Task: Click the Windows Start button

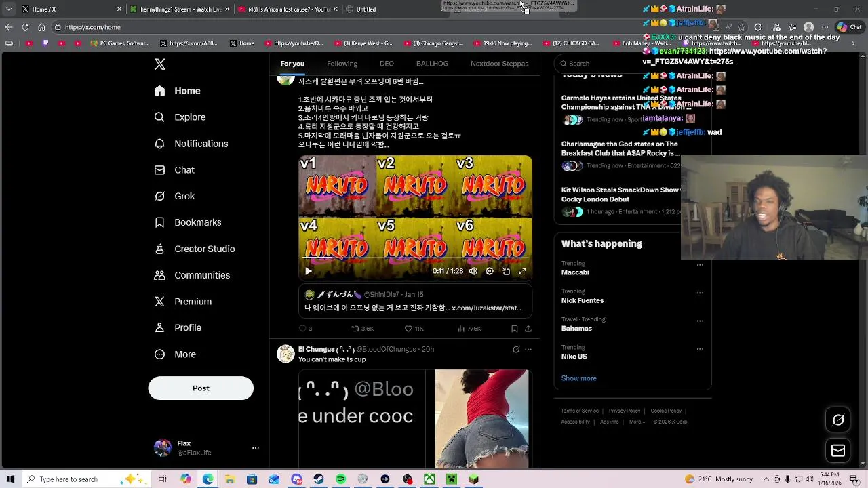Action: pos(10,479)
